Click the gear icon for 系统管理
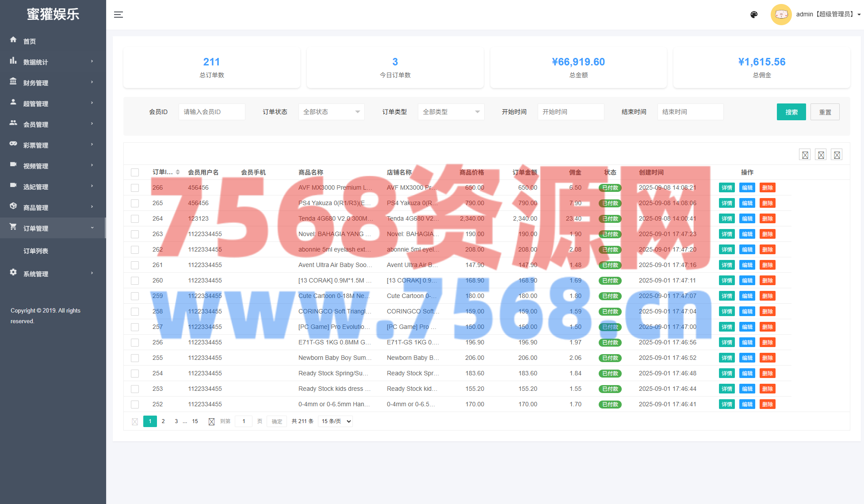 click(13, 272)
